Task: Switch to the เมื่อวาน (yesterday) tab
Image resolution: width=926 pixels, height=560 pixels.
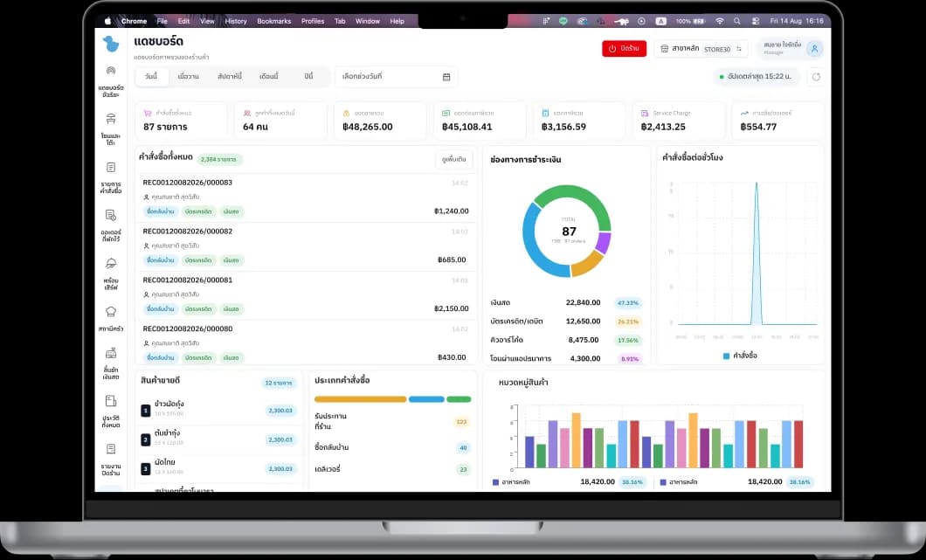Action: point(189,76)
